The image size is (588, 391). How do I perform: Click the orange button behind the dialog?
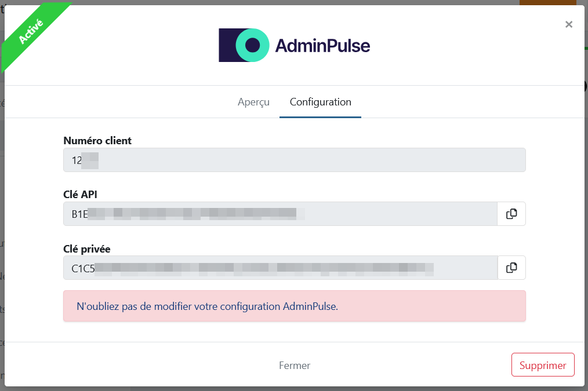tap(547, 2)
